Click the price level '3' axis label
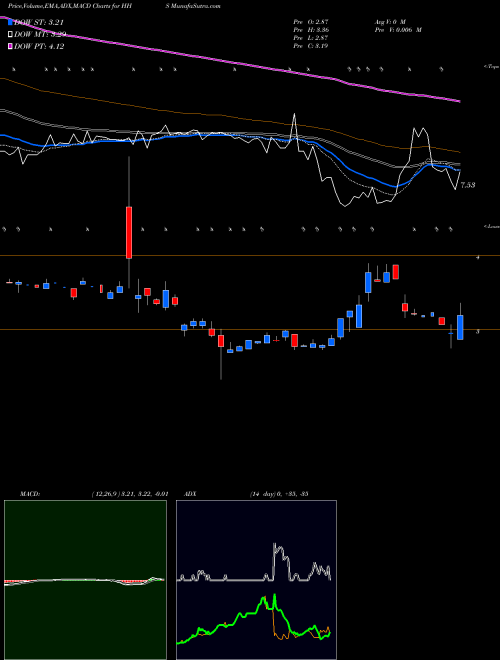This screenshot has width=500, height=660. pyautogui.click(x=478, y=332)
